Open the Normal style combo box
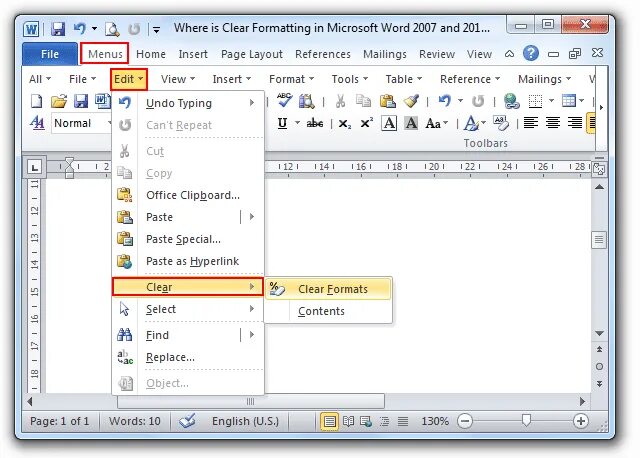 coord(81,123)
